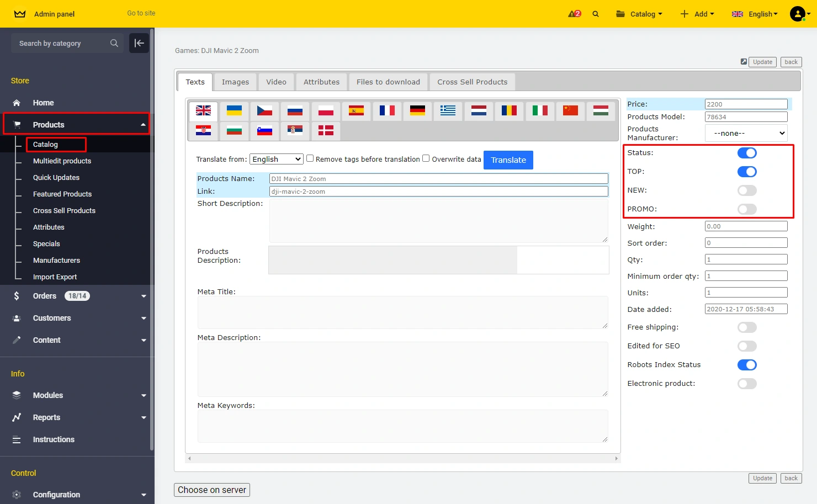Disable the Status toggle
This screenshot has height=504, width=817.
click(x=747, y=153)
